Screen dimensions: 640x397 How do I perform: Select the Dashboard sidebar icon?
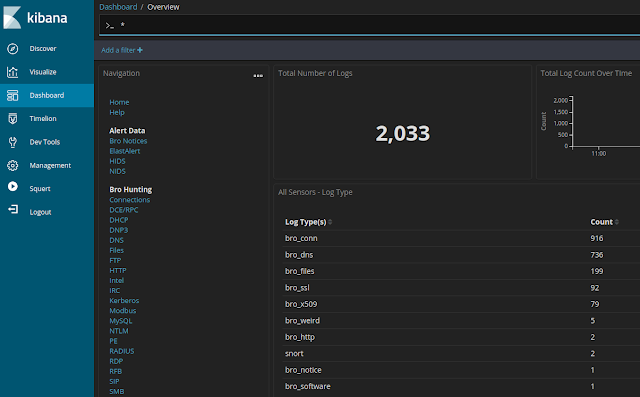click(13, 95)
